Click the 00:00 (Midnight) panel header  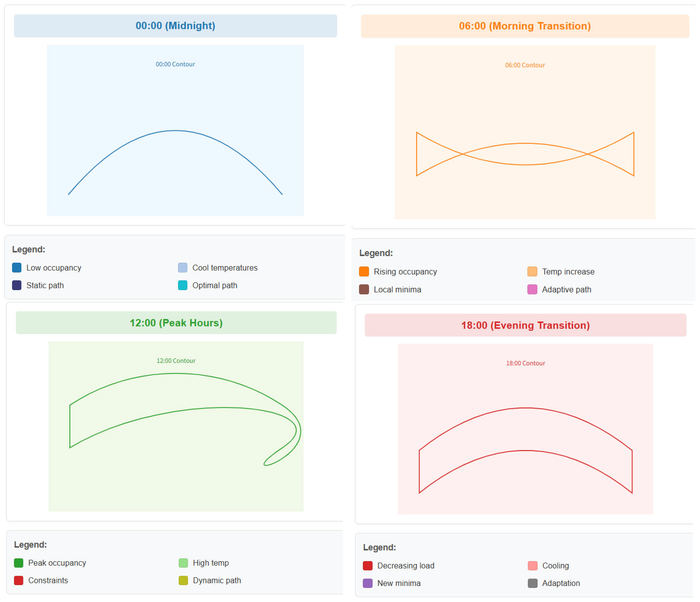[175, 26]
